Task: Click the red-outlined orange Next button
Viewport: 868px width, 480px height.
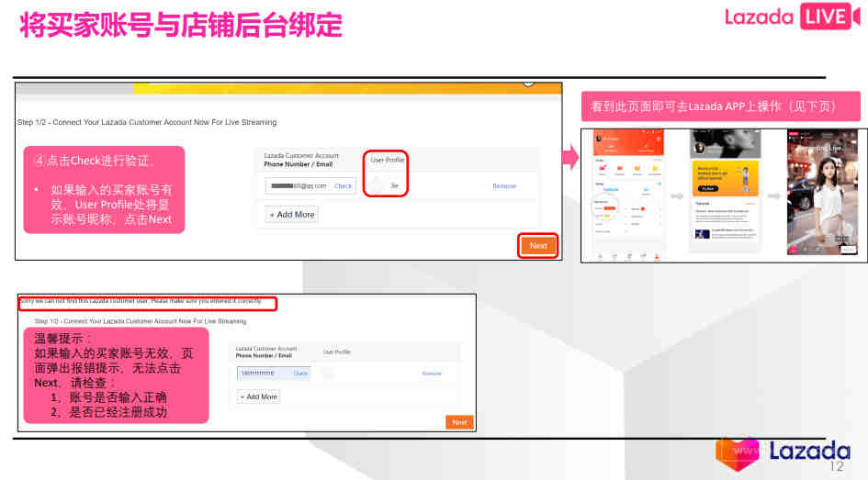Action: click(538, 246)
